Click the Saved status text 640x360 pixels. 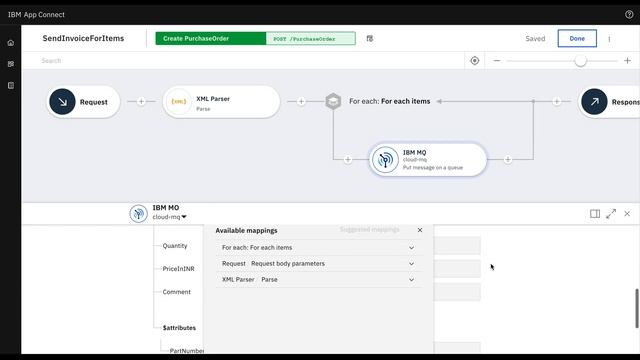click(535, 39)
